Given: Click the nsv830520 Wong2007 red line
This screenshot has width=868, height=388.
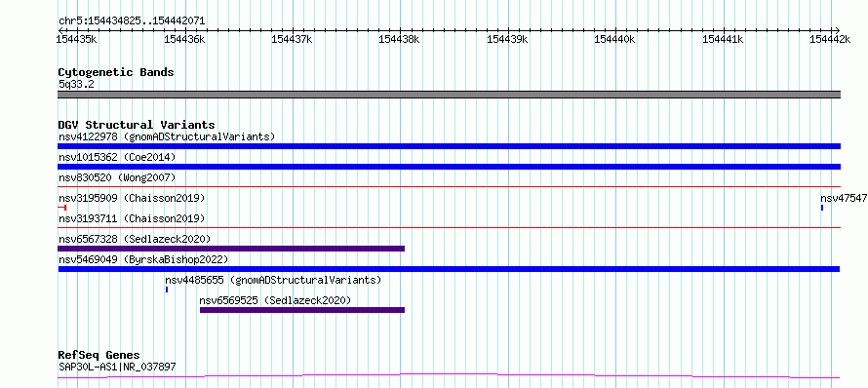Looking at the screenshot, I should (x=449, y=187).
